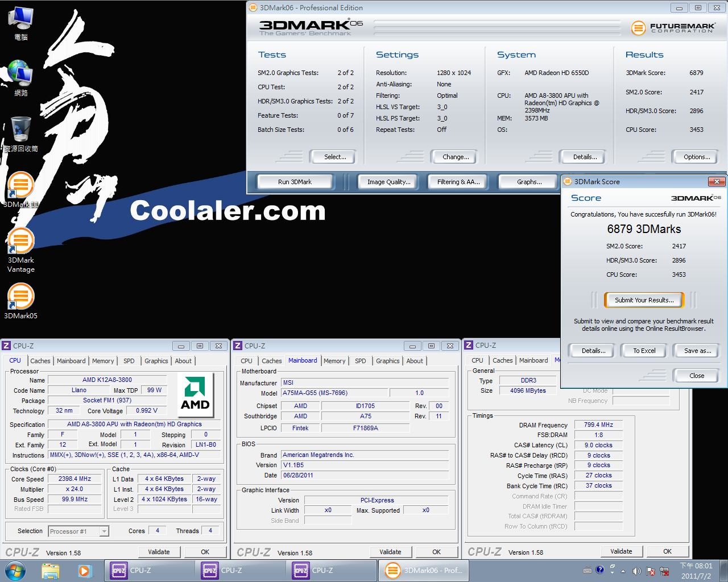Click the Specification field AMD A8-3800 APU
Screen dimensions: 728x582
pos(134,424)
